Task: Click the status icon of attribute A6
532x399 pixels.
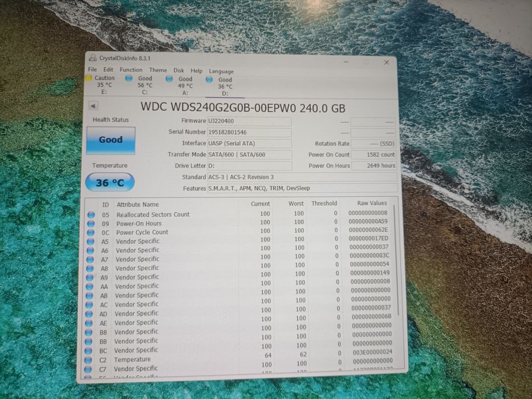Action: tap(90, 250)
